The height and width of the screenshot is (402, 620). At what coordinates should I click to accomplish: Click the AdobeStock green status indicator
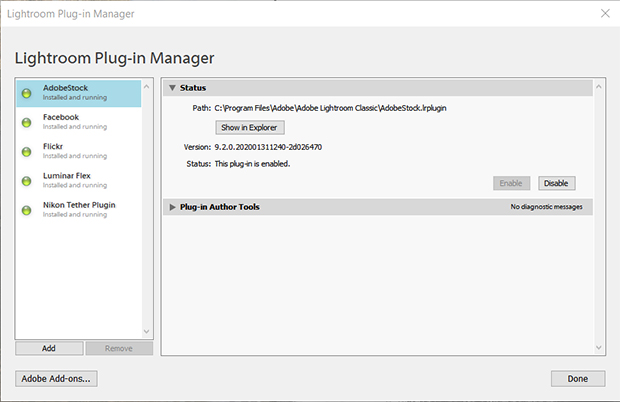(x=26, y=94)
